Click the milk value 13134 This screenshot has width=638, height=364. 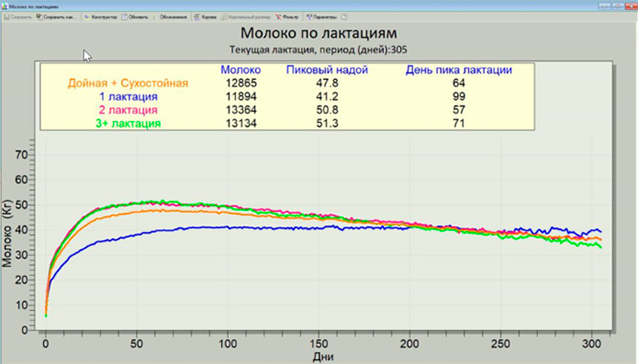pos(241,124)
